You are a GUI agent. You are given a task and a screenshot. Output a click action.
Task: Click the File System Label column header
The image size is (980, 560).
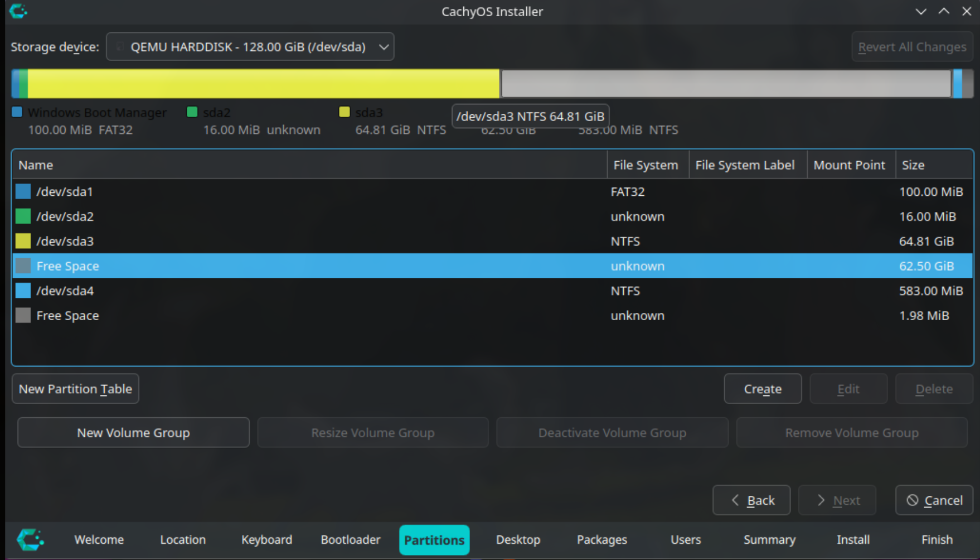(748, 165)
